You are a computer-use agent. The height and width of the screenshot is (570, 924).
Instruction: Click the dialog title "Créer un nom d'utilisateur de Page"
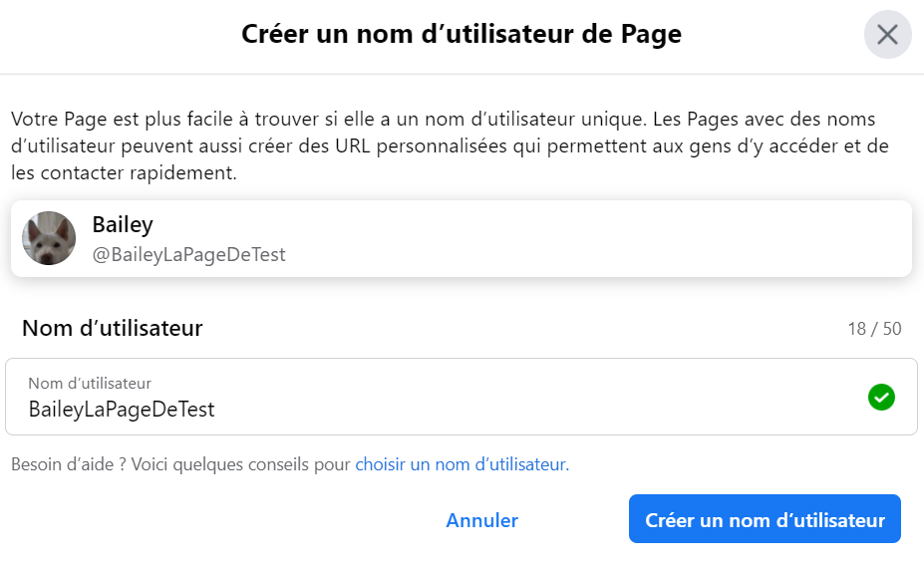[462, 34]
